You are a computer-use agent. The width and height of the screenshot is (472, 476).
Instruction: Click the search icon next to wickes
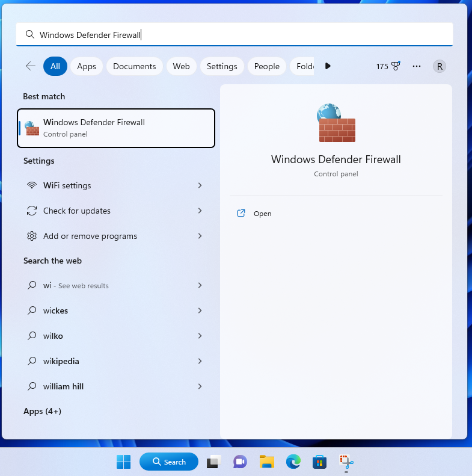(x=32, y=311)
